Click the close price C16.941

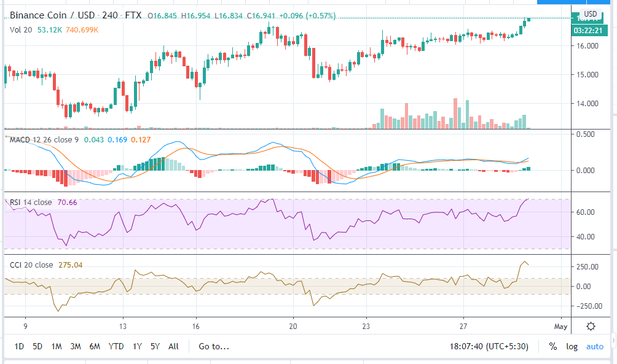[x=261, y=16]
